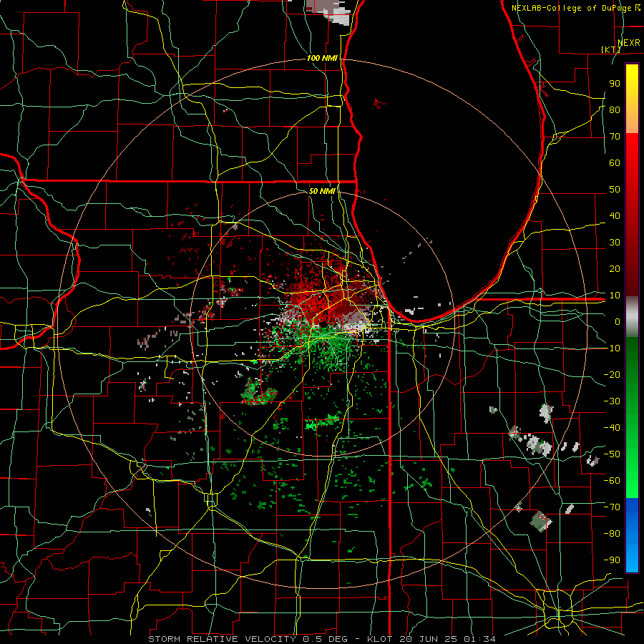The width and height of the screenshot is (644, 644).
Task: Click the 0.5 DEG elevation text
Action: (x=324, y=639)
